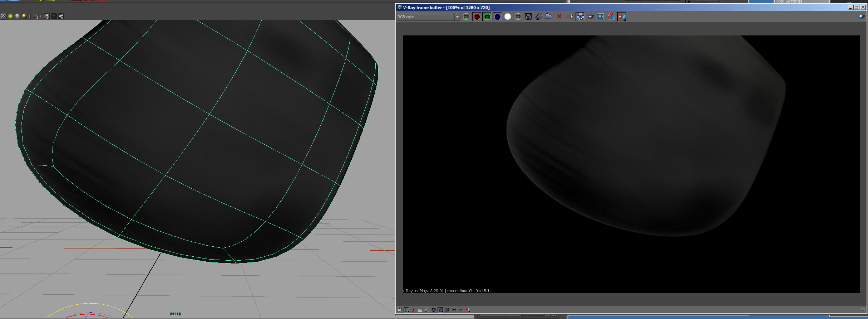
Task: Click the persp camera label
Action: 175,313
